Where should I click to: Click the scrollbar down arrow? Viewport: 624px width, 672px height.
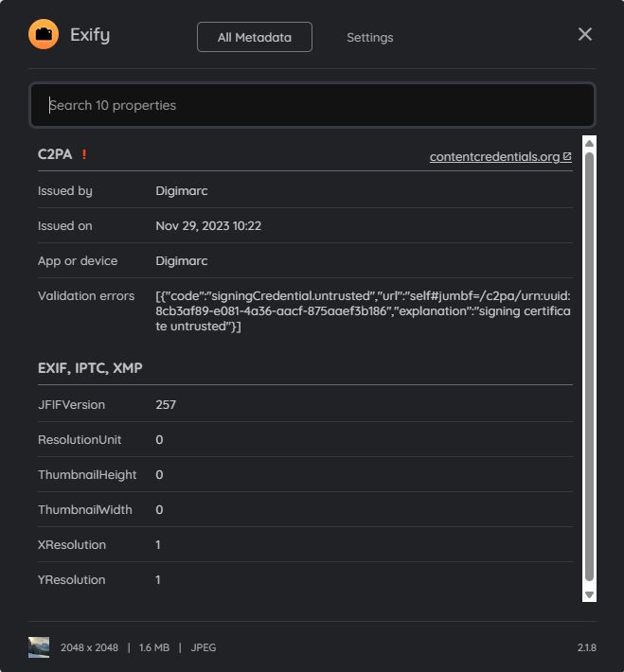(x=589, y=594)
